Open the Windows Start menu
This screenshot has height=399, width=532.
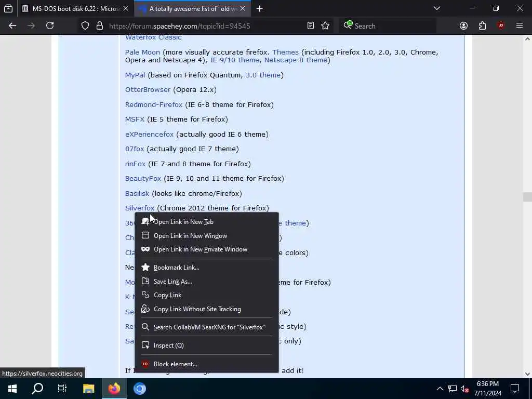tap(12, 389)
